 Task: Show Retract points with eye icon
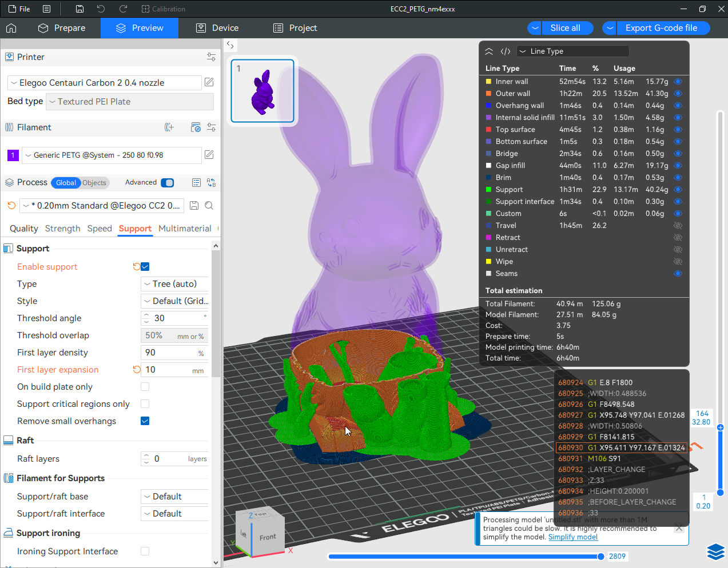point(678,238)
